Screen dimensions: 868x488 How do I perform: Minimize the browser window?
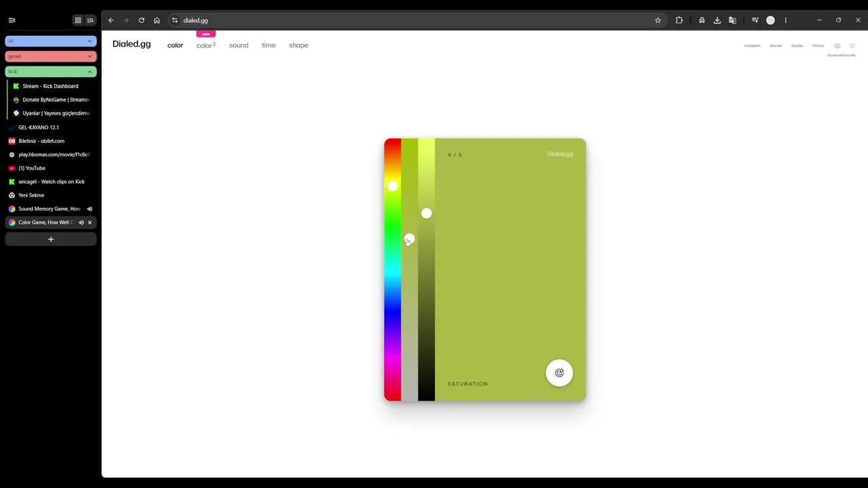819,20
